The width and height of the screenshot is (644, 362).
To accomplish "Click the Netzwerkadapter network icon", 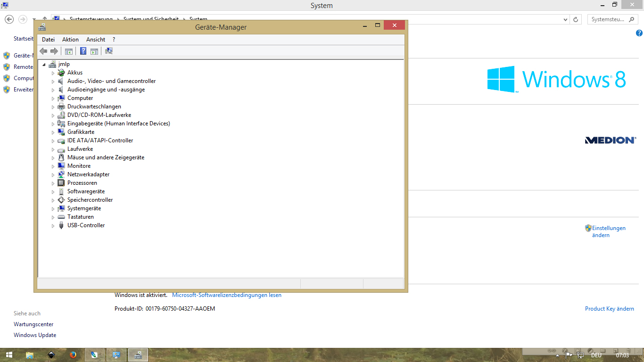I will (x=61, y=174).
